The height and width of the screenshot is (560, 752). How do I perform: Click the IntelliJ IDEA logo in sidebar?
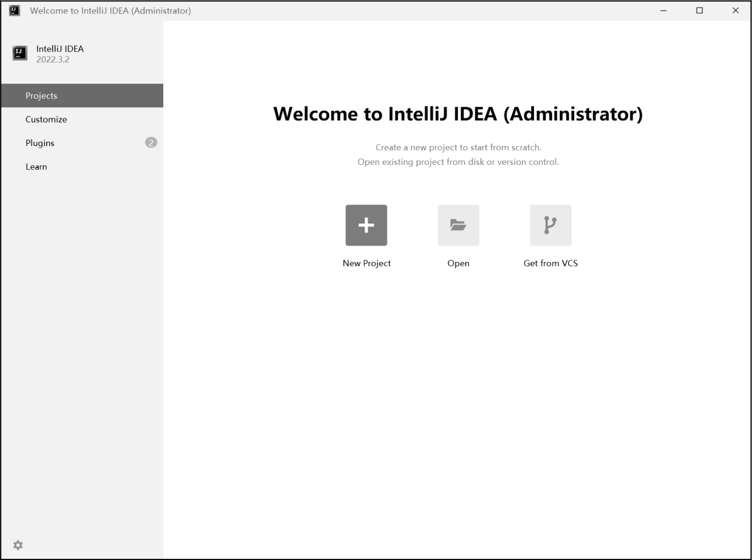pyautogui.click(x=19, y=54)
